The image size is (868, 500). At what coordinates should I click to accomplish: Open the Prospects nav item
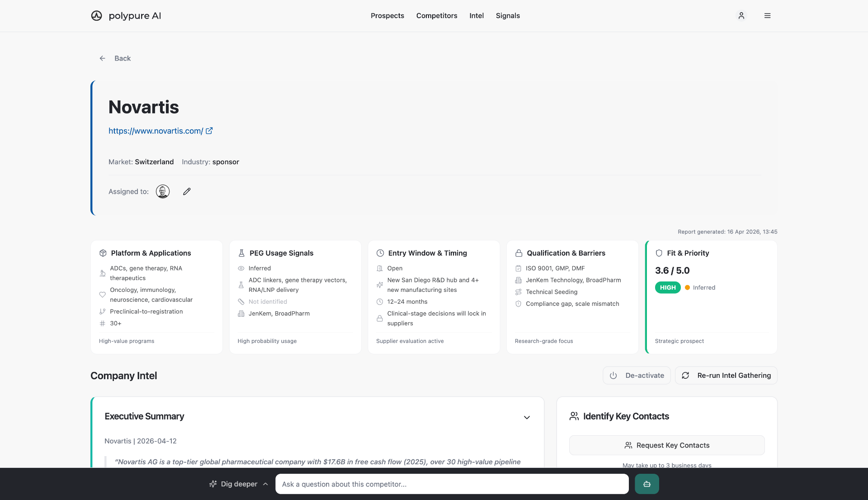pyautogui.click(x=387, y=16)
